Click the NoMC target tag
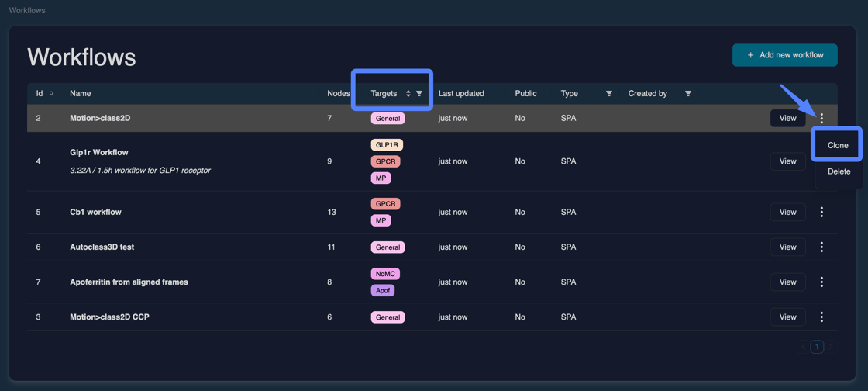This screenshot has width=868, height=391. (385, 274)
